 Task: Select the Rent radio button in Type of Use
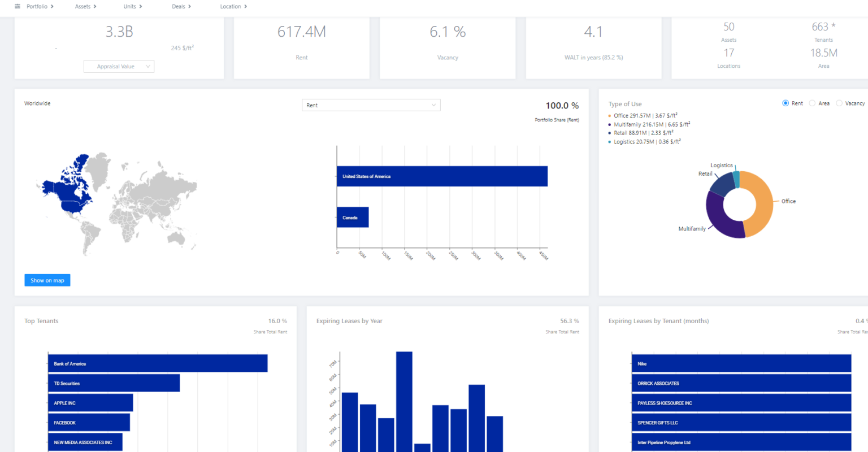(x=785, y=103)
